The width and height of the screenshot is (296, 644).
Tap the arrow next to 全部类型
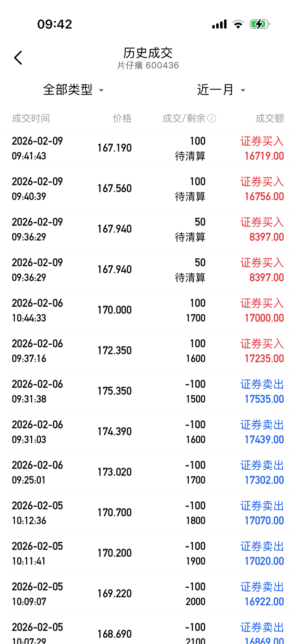101,90
